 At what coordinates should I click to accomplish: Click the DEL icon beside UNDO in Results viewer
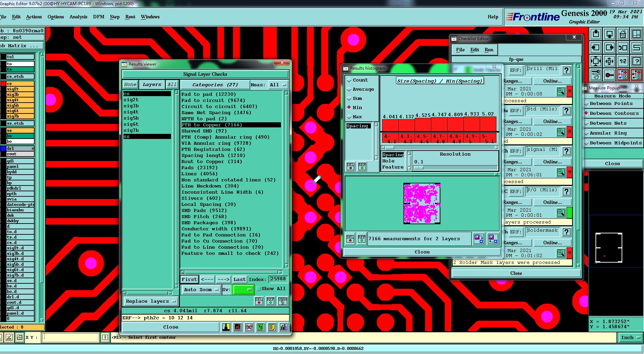pos(259,301)
